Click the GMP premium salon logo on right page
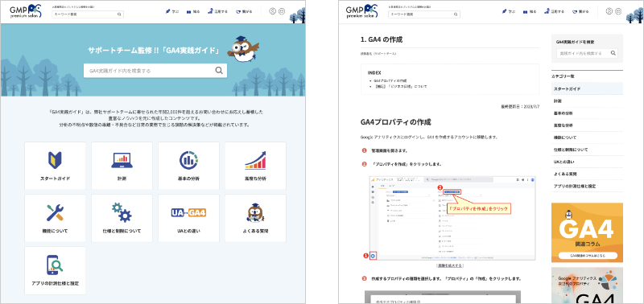This screenshot has height=304, width=644. tap(362, 11)
